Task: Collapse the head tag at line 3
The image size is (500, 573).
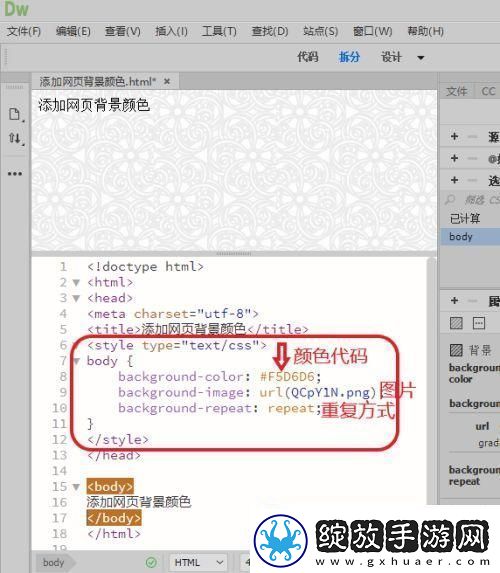Action: coord(76,298)
